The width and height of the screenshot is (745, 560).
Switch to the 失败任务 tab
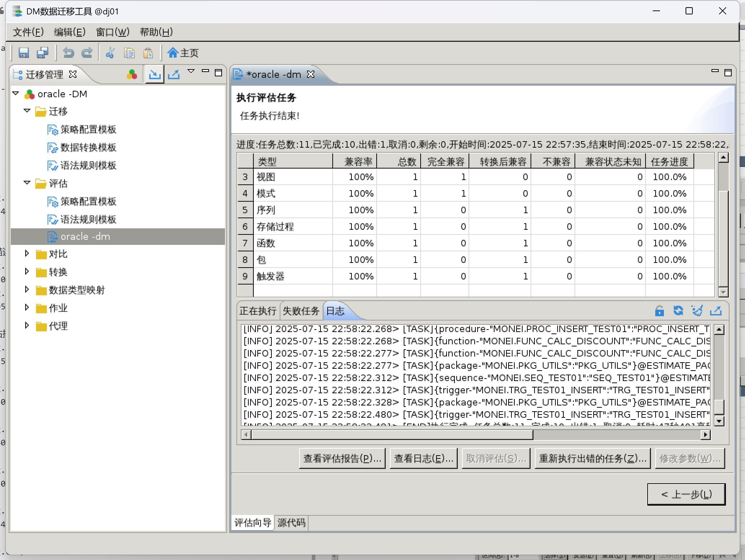click(301, 311)
